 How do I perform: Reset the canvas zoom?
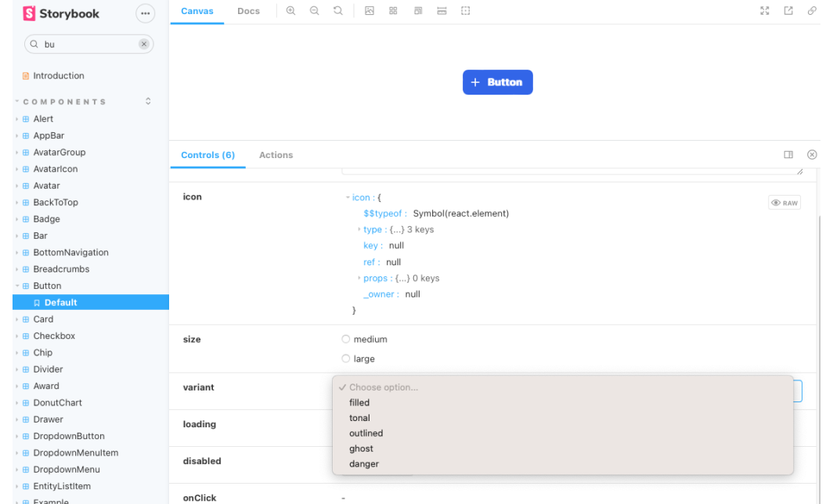coord(338,11)
